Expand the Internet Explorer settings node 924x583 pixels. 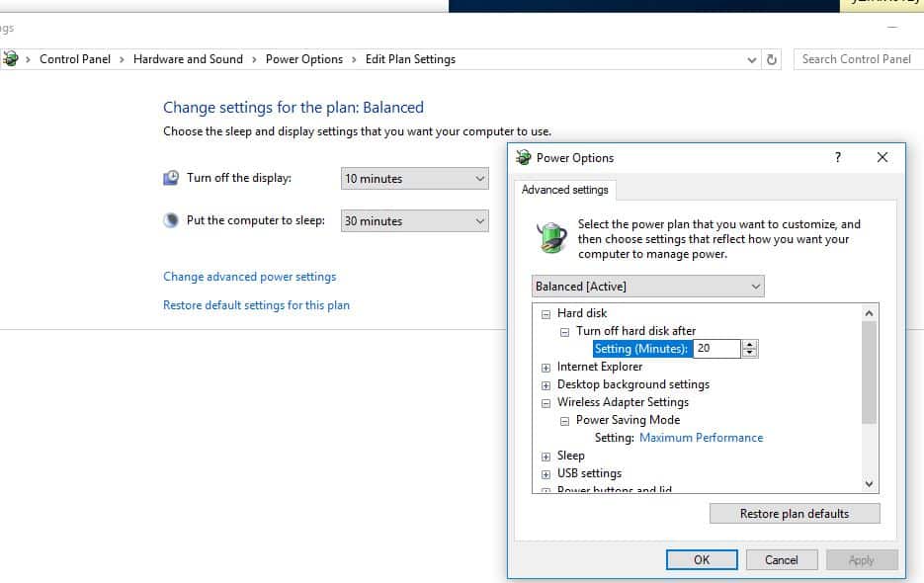tap(546, 367)
